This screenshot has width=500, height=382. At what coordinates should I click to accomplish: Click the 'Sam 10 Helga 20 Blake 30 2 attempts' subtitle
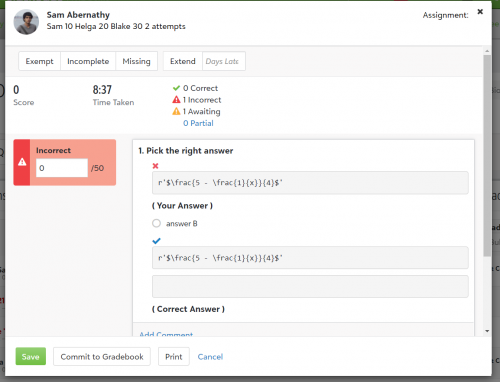(116, 26)
